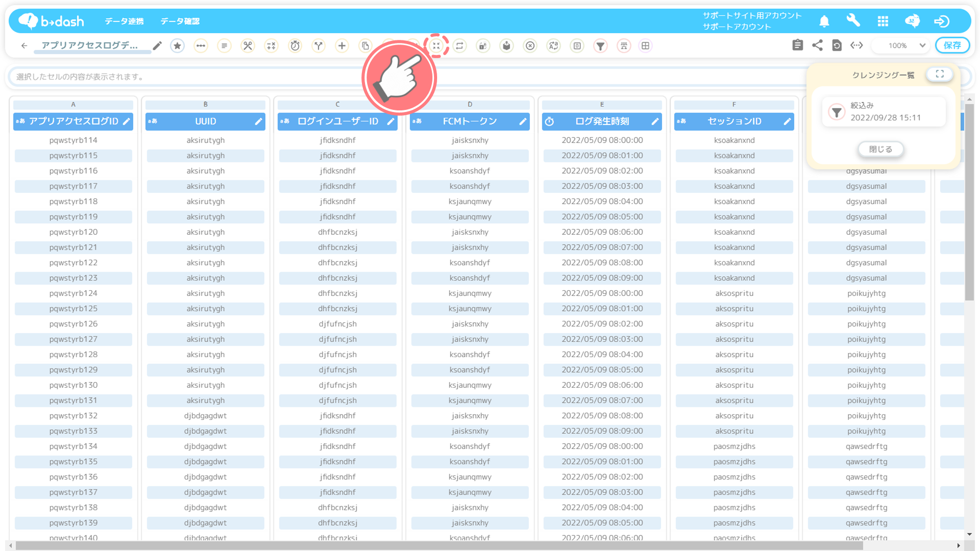
Task: Click the logout arrow icon
Action: (x=942, y=21)
